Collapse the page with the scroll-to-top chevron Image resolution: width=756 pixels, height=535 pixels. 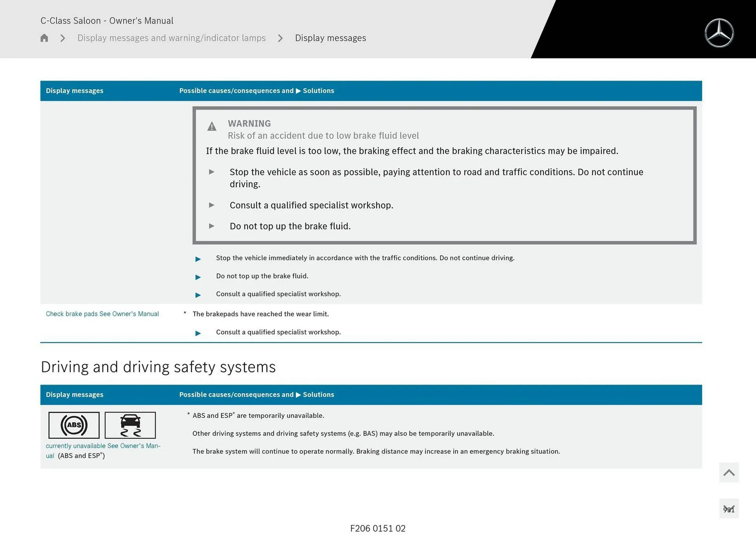click(x=728, y=472)
